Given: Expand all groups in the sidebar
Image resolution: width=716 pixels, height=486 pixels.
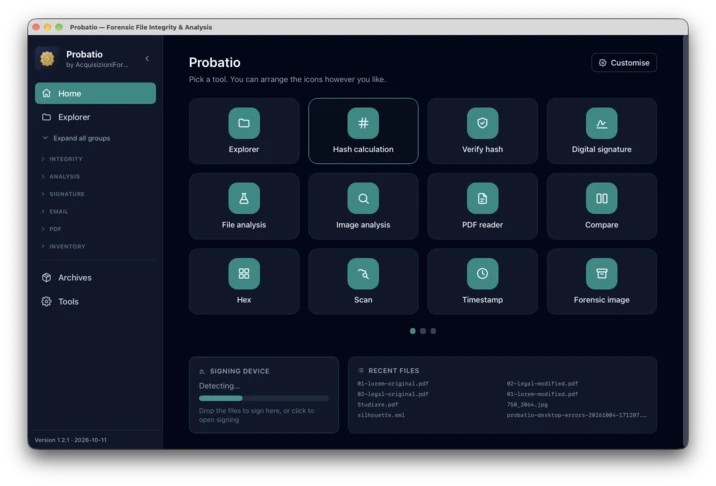Looking at the screenshot, I should click(77, 138).
